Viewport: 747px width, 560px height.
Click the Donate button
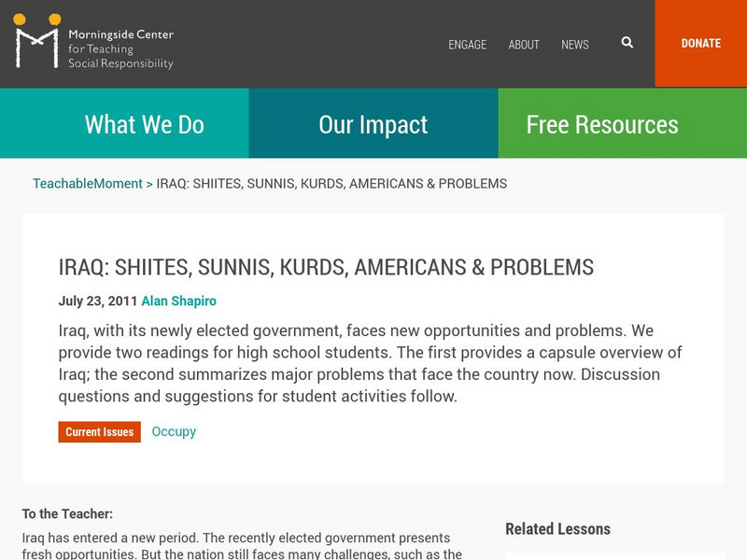coord(701,43)
